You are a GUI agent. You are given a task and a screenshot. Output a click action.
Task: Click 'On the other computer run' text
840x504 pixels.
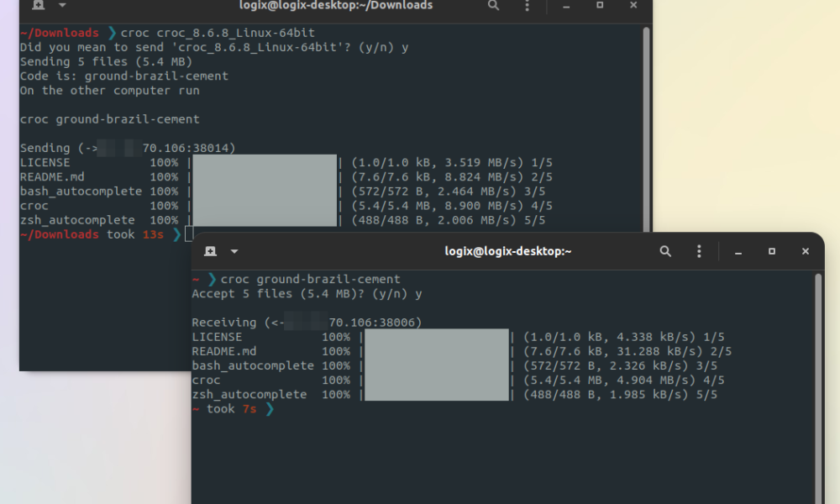coord(110,91)
